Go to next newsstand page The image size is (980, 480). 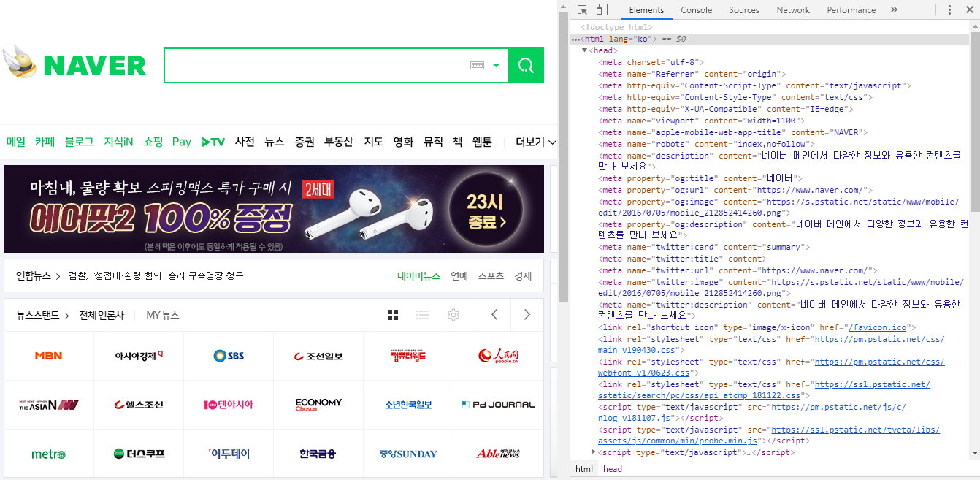[527, 315]
